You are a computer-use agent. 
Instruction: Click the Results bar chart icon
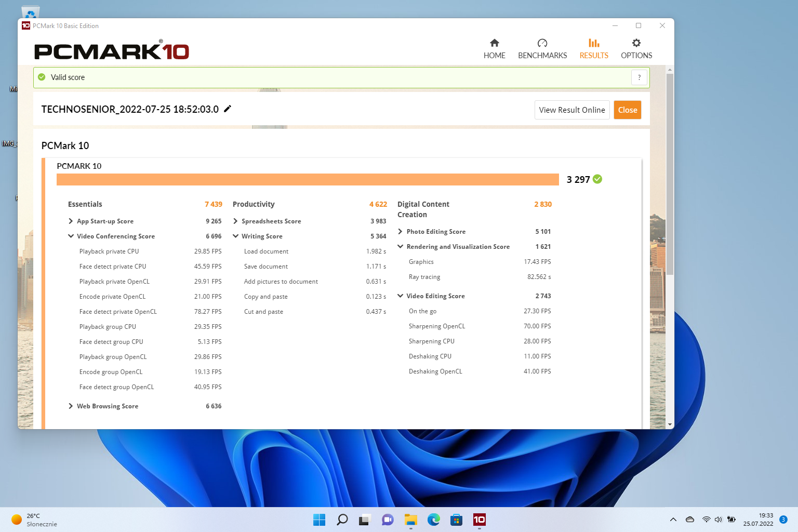[x=594, y=43]
